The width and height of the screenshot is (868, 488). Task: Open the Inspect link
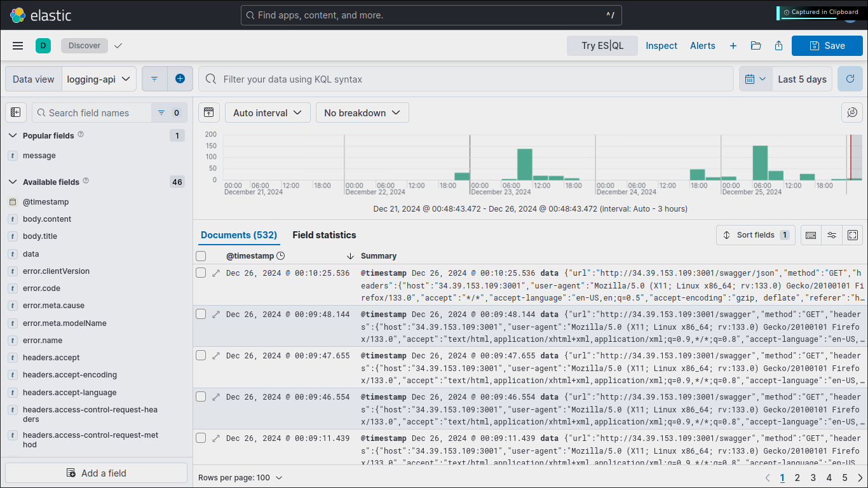[x=661, y=46]
